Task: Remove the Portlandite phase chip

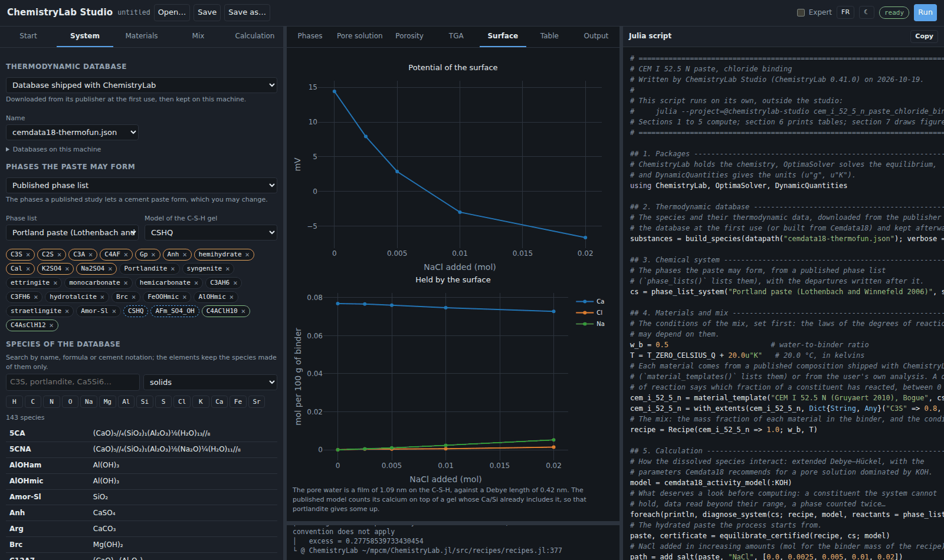Action: pyautogui.click(x=173, y=269)
